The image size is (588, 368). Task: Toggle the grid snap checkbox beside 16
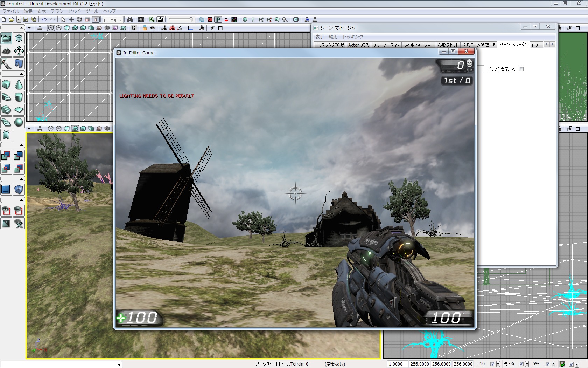pos(492,364)
